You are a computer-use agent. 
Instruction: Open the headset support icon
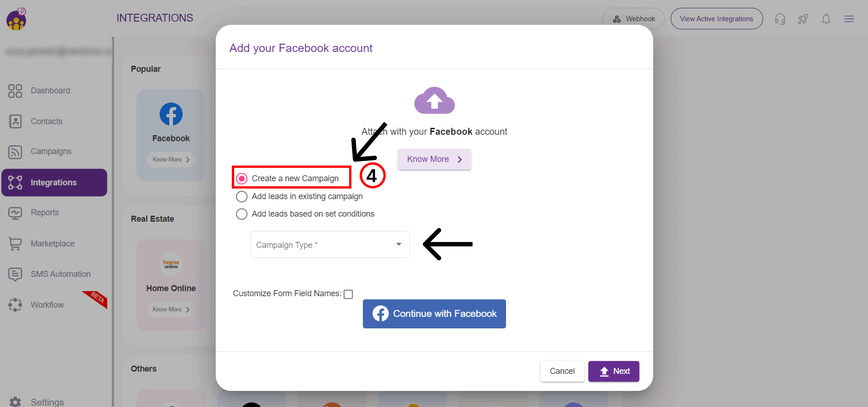click(780, 19)
